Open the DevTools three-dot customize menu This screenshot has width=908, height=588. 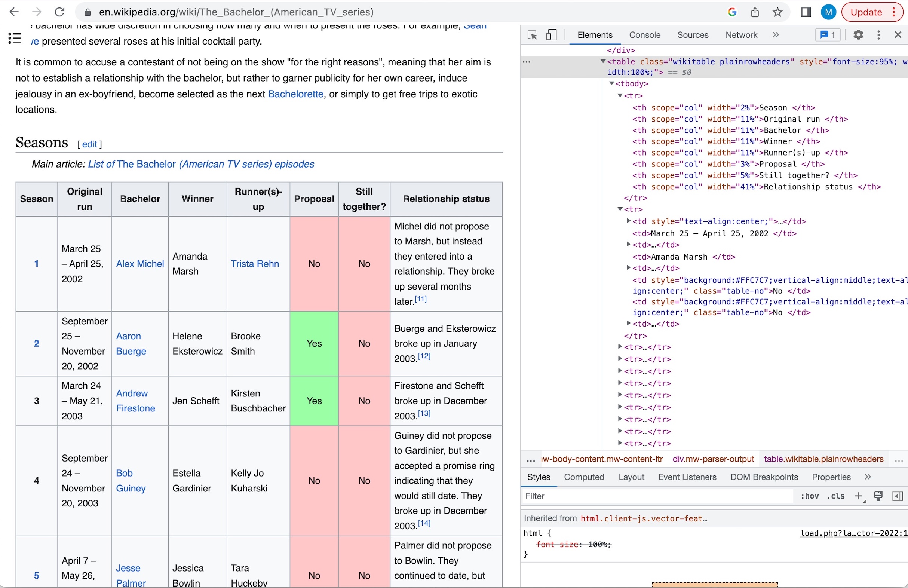pos(878,35)
